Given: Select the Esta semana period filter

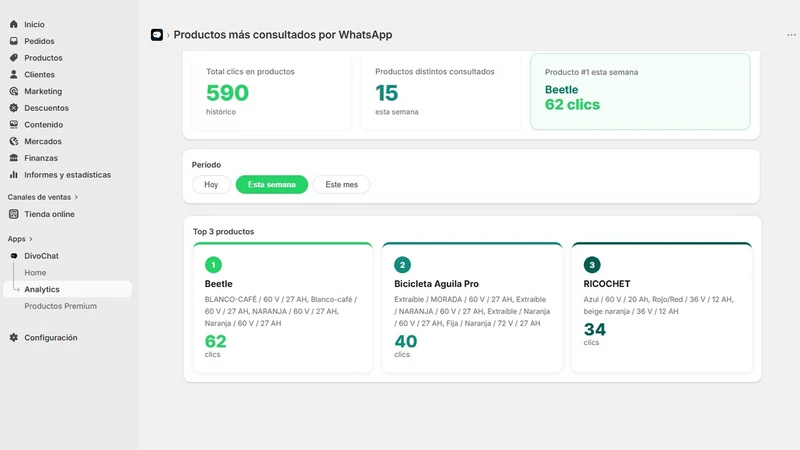Looking at the screenshot, I should click(x=271, y=184).
